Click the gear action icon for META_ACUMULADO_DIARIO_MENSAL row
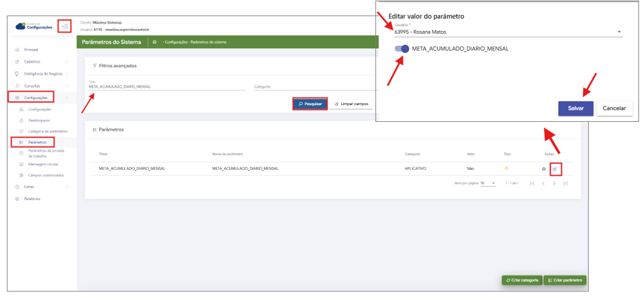 (543, 169)
